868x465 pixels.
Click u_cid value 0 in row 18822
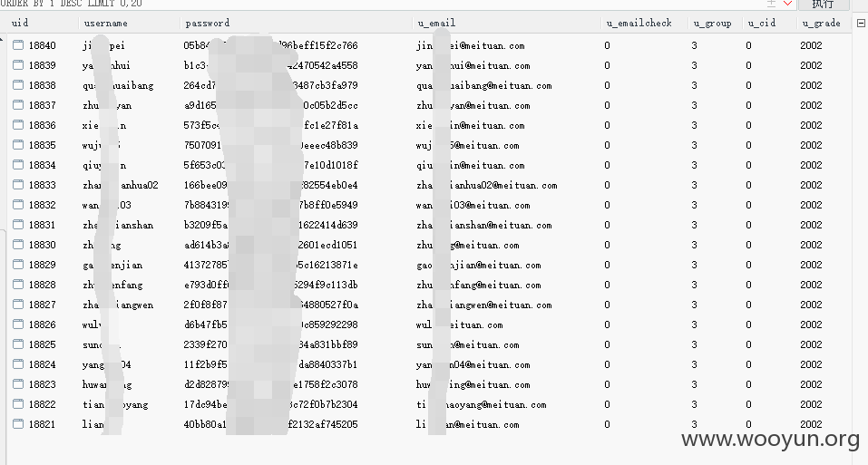point(748,403)
